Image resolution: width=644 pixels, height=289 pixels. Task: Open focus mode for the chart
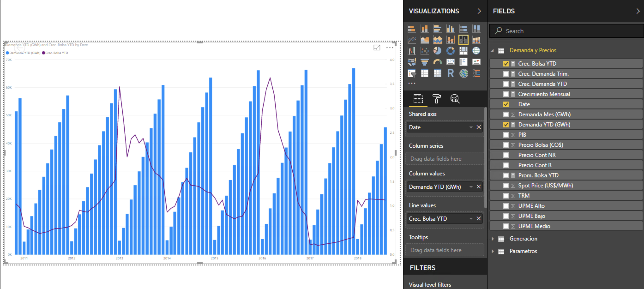click(x=377, y=48)
